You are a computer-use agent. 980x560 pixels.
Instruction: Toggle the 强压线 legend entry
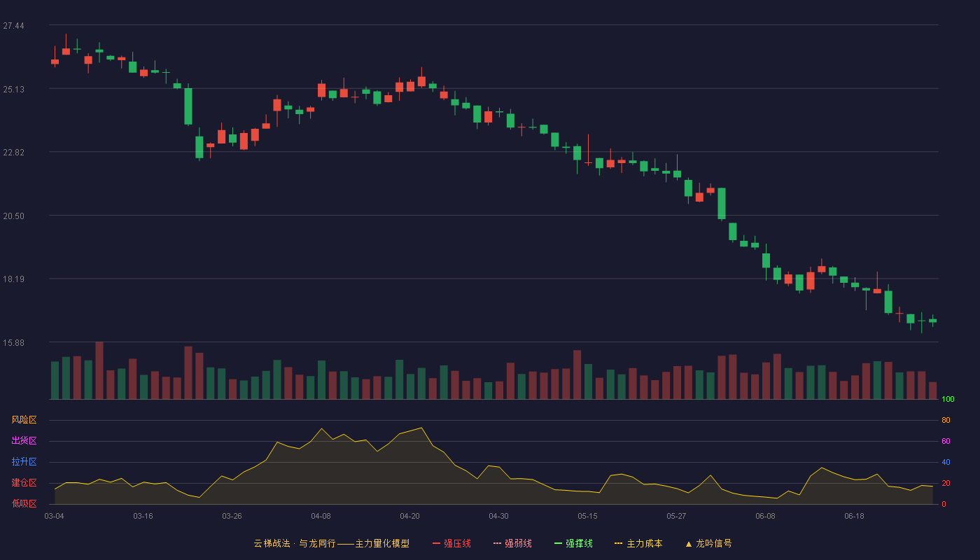tap(451, 543)
